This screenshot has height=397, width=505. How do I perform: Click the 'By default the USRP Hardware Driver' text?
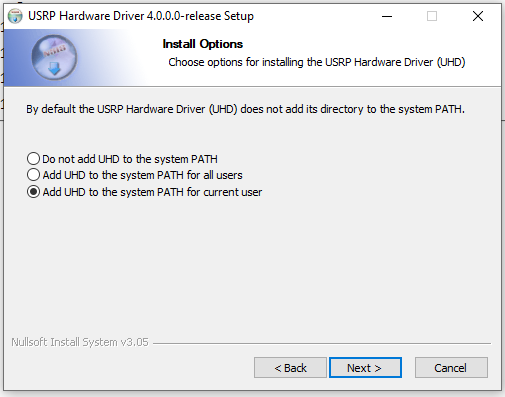pos(245,109)
